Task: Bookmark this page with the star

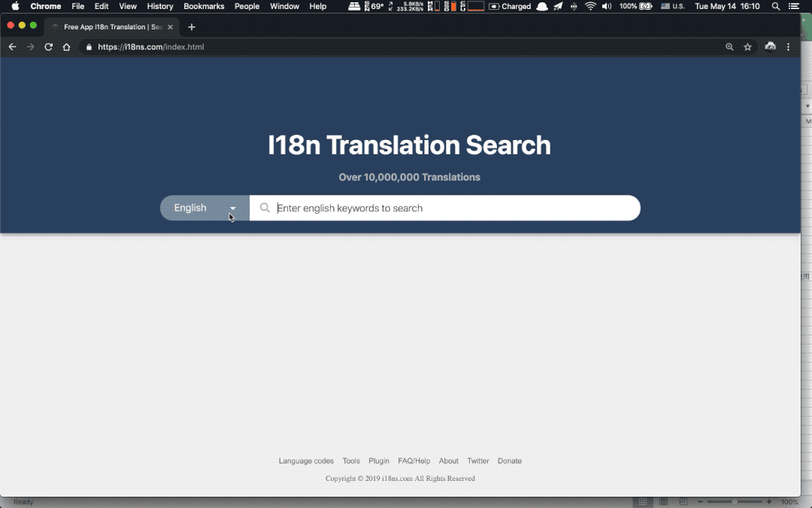Action: [748, 47]
